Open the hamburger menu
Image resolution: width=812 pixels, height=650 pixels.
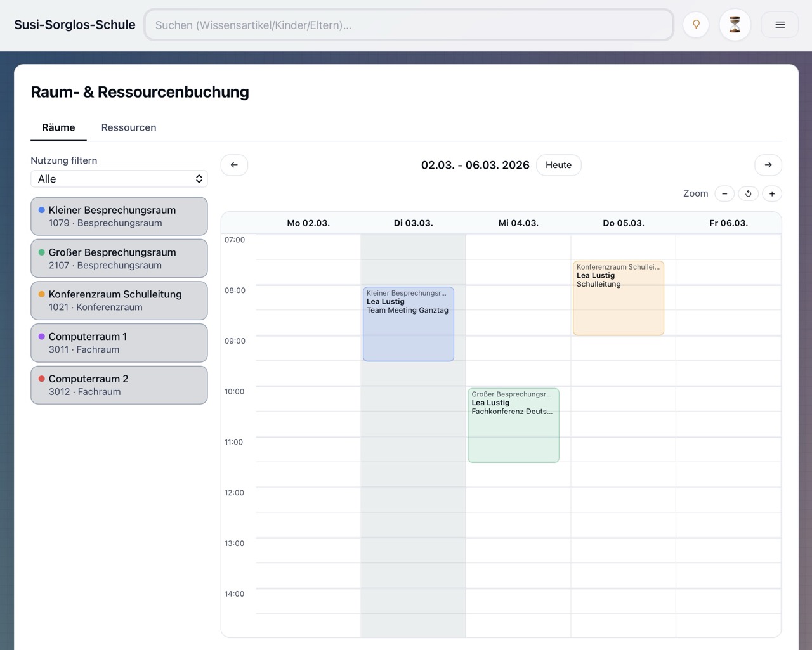[780, 25]
